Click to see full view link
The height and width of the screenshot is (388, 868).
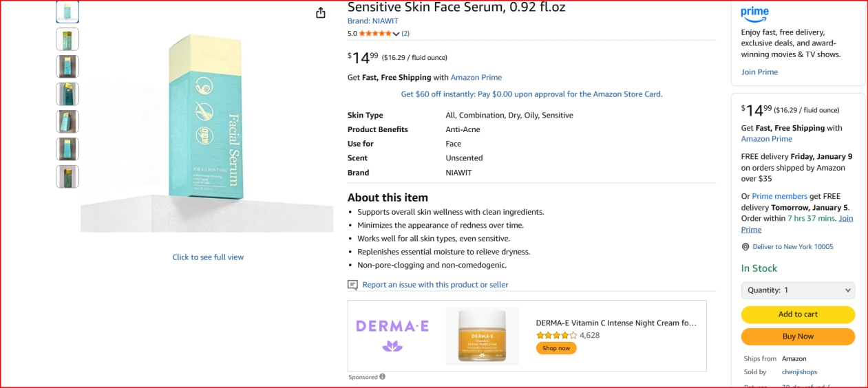[208, 257]
